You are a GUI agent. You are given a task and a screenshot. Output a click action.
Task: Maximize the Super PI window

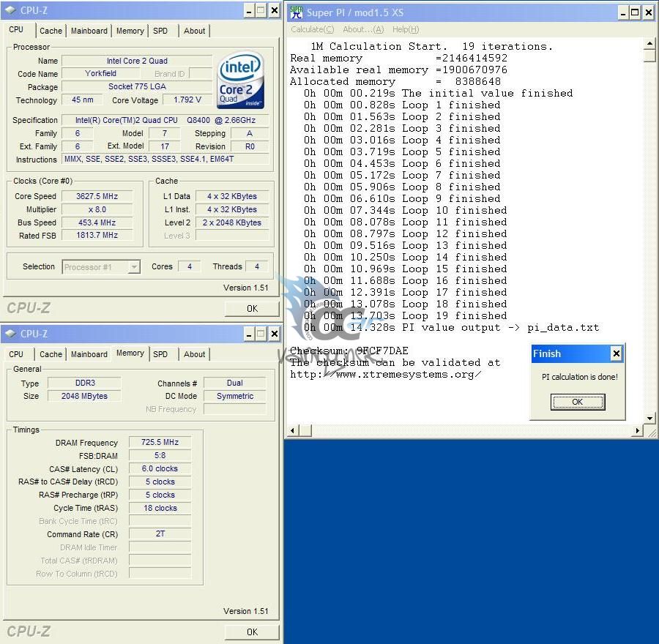tap(635, 12)
